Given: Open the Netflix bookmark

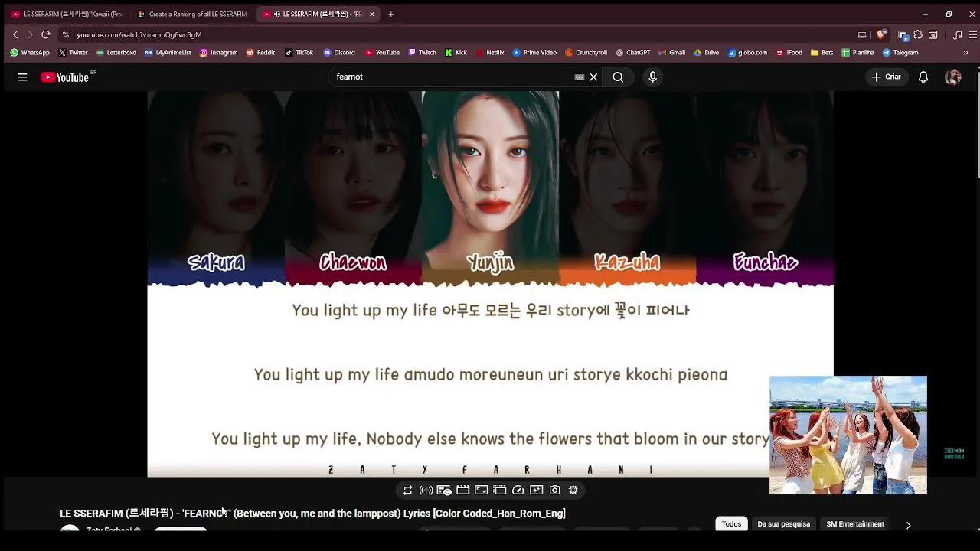Looking at the screenshot, I should tap(490, 53).
